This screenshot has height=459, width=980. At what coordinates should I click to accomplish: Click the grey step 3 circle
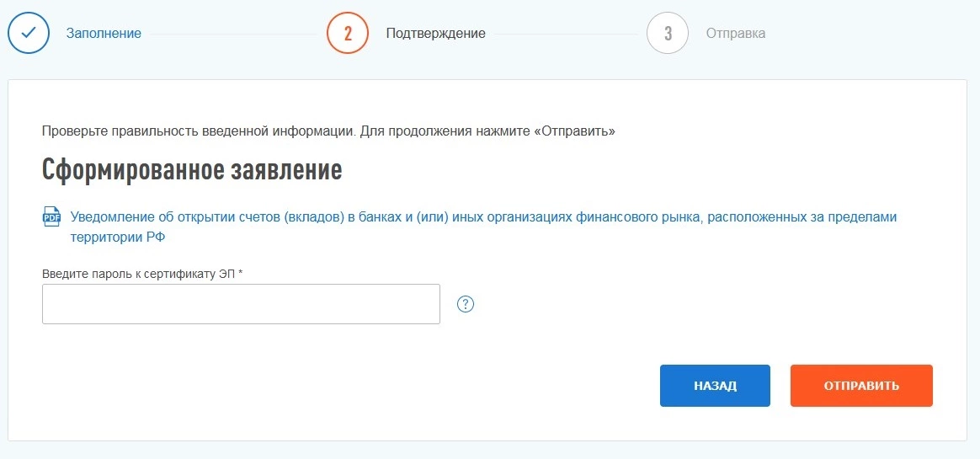(668, 33)
